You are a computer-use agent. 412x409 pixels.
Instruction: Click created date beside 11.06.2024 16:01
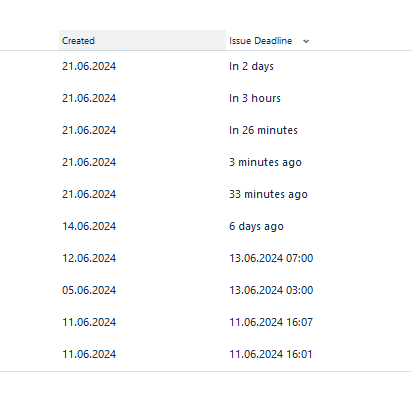(x=89, y=354)
